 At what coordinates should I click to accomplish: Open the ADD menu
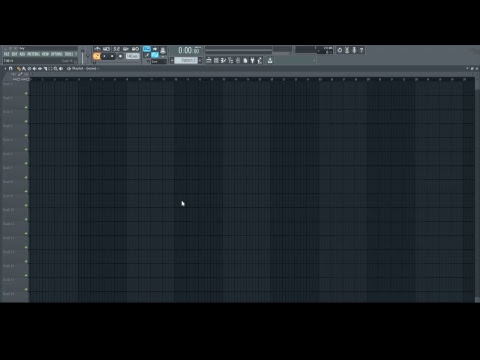(22, 54)
